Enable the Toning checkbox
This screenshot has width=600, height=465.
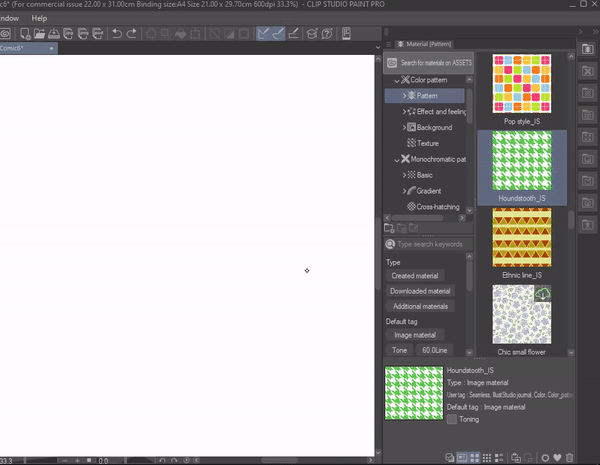coord(452,419)
